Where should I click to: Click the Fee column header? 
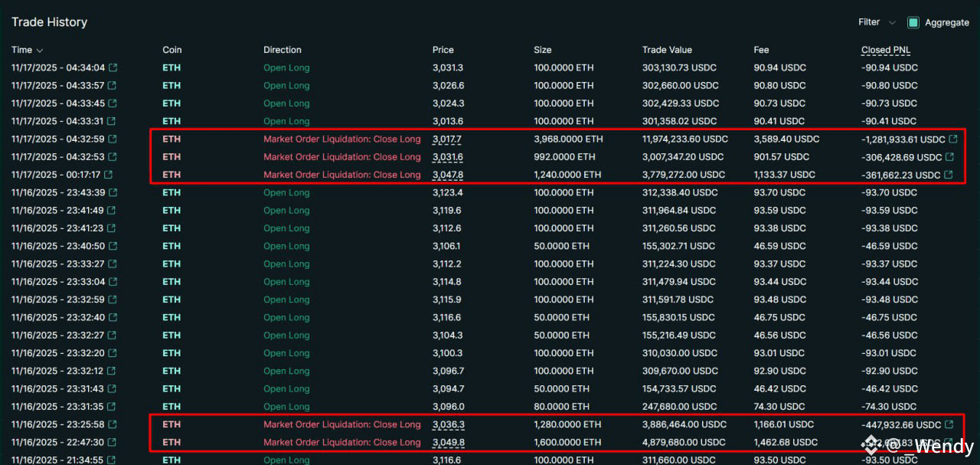[x=761, y=50]
